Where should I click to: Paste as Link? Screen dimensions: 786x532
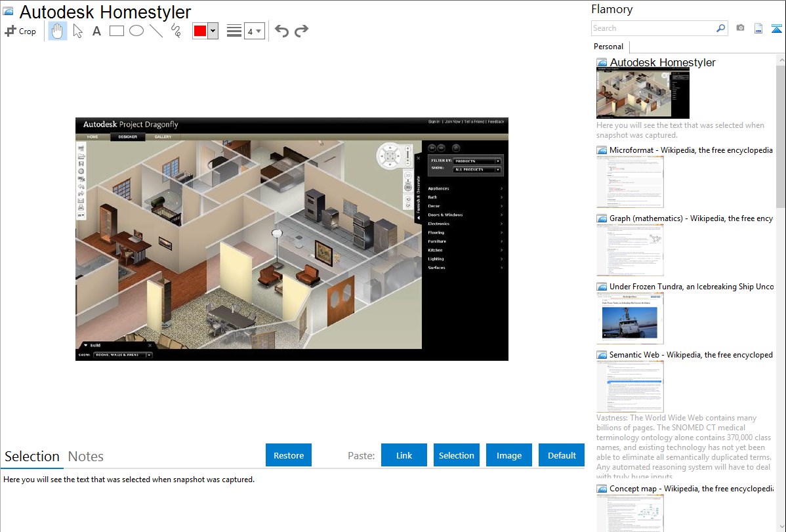(x=404, y=455)
